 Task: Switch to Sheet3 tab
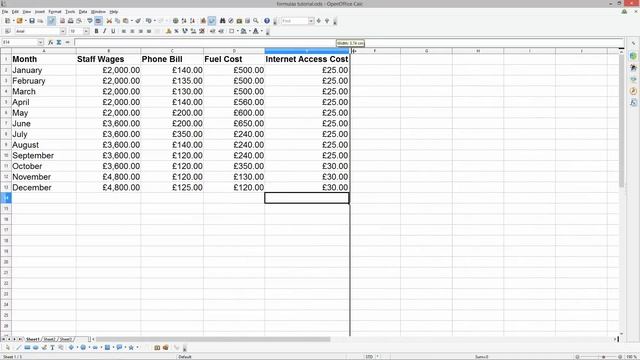click(x=65, y=339)
